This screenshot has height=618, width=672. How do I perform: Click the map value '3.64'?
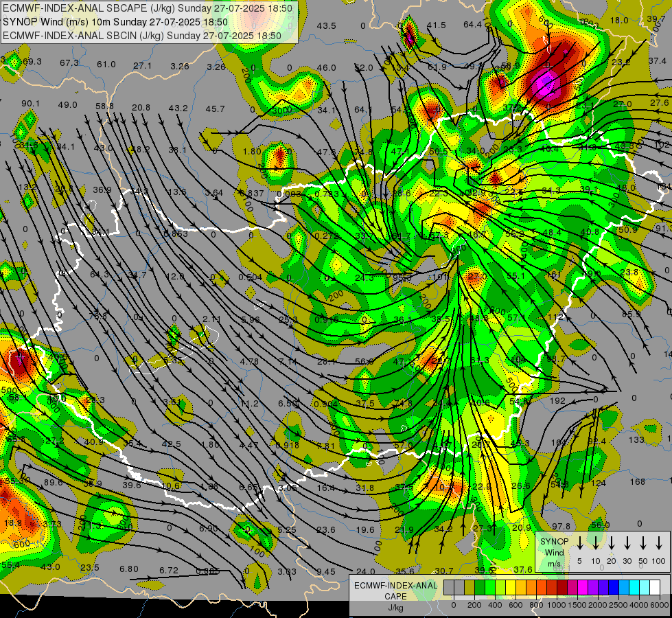[x=214, y=192]
